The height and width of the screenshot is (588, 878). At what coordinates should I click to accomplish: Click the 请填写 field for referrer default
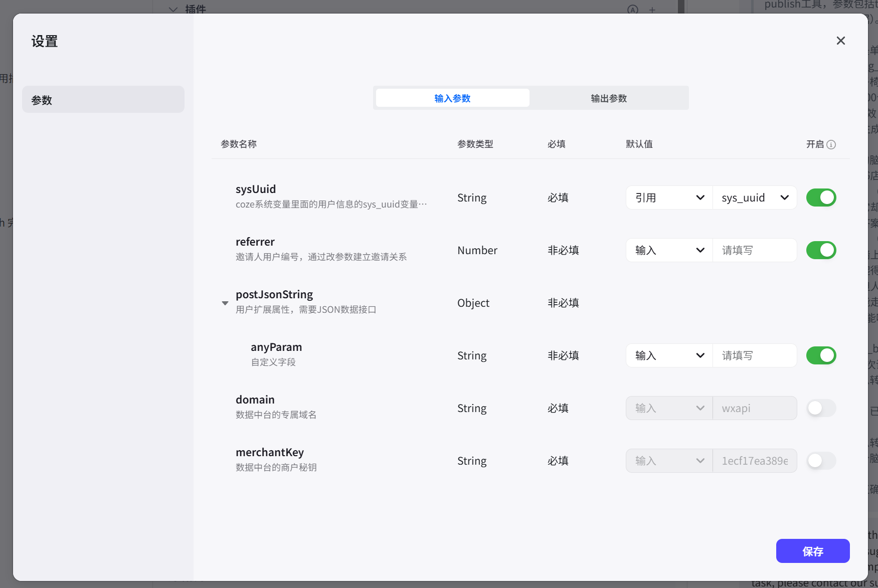point(754,250)
